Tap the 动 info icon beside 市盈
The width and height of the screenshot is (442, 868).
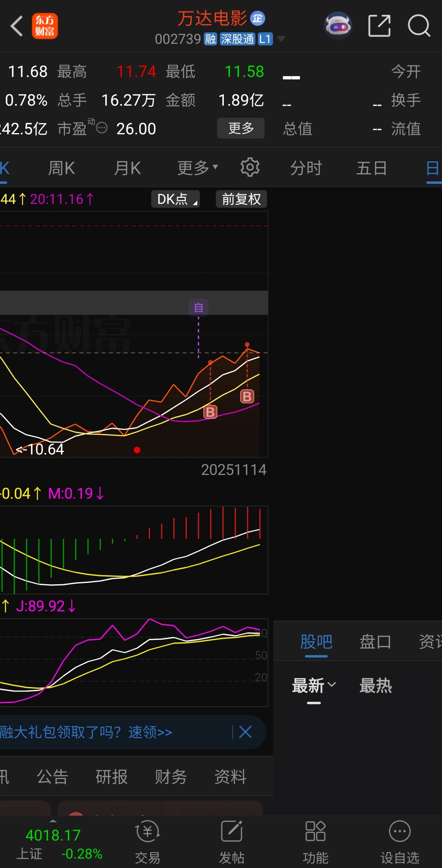point(101,128)
